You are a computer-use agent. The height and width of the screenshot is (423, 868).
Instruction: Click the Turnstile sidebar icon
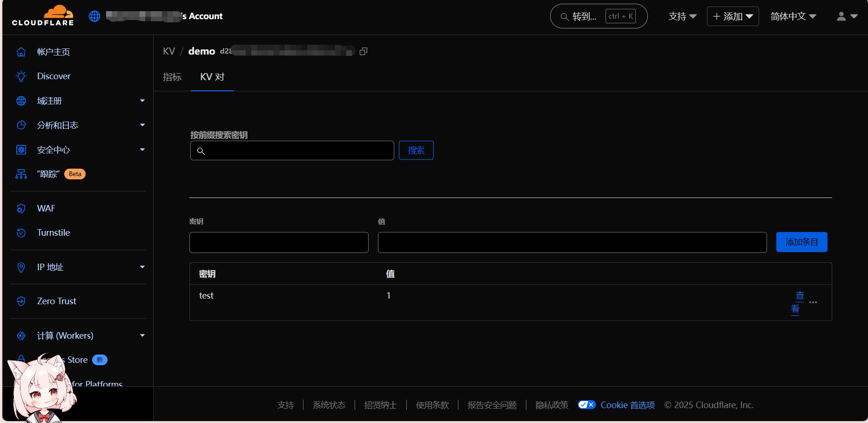point(21,233)
